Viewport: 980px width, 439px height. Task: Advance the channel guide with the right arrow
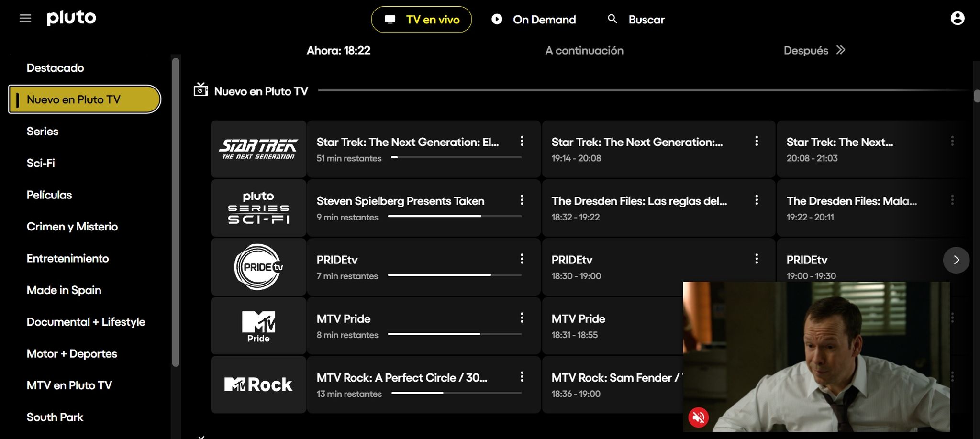[x=956, y=260]
